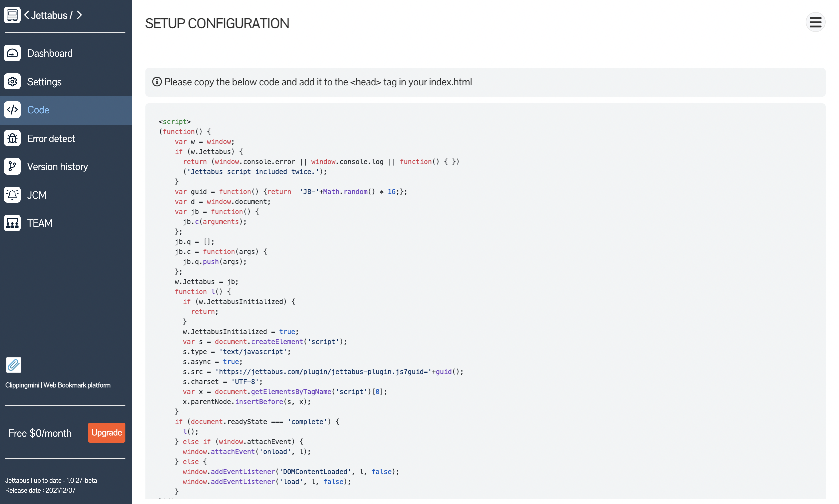839x504 pixels.
Task: Click the Error detect bug icon
Action: click(12, 138)
